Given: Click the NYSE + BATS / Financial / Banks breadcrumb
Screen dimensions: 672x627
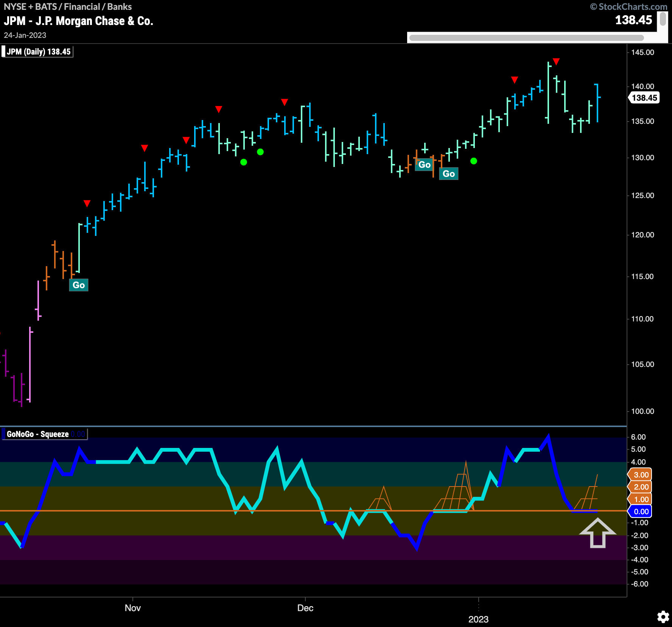Looking at the screenshot, I should click(x=68, y=6).
